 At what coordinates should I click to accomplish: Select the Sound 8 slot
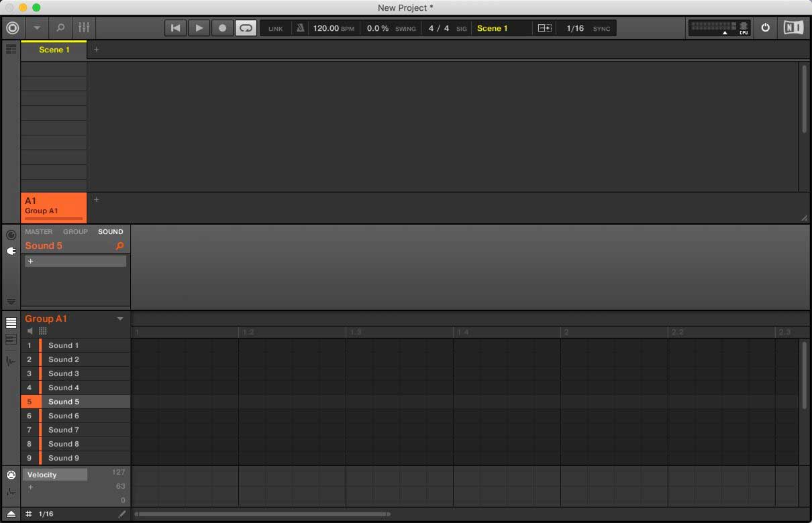pyautogui.click(x=76, y=444)
